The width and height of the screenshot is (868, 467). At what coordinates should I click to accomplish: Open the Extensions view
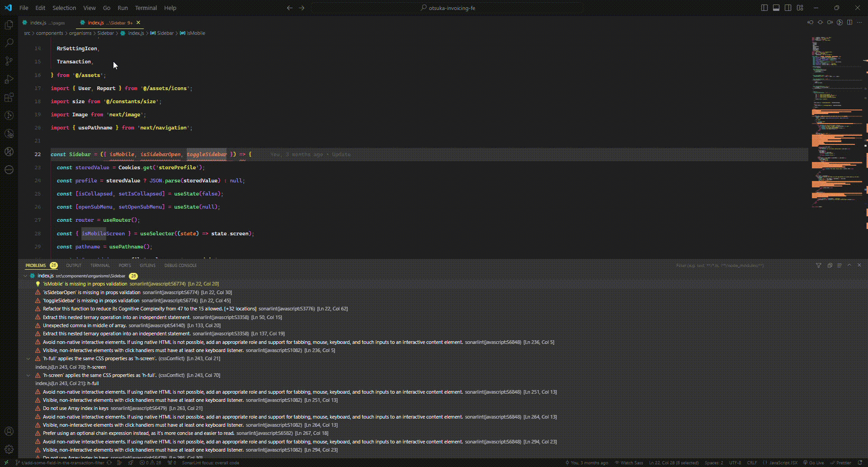pos(9,97)
